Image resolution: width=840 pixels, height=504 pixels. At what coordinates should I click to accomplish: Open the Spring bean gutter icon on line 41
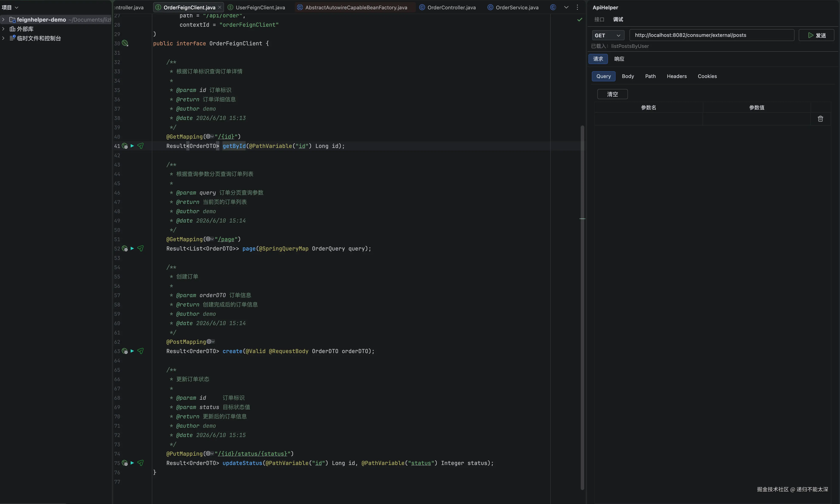[125, 146]
